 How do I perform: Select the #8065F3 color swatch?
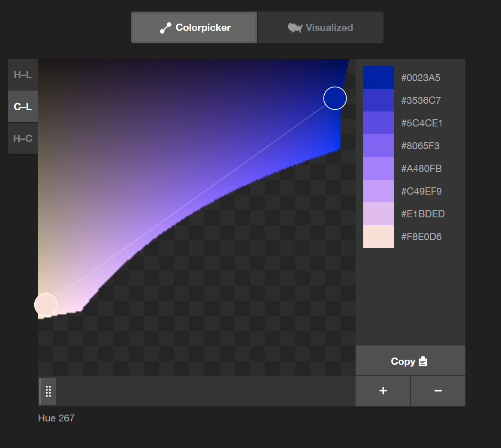[x=378, y=146]
